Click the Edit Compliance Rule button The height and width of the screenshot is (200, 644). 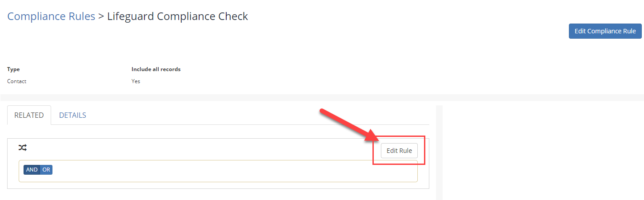click(x=605, y=31)
